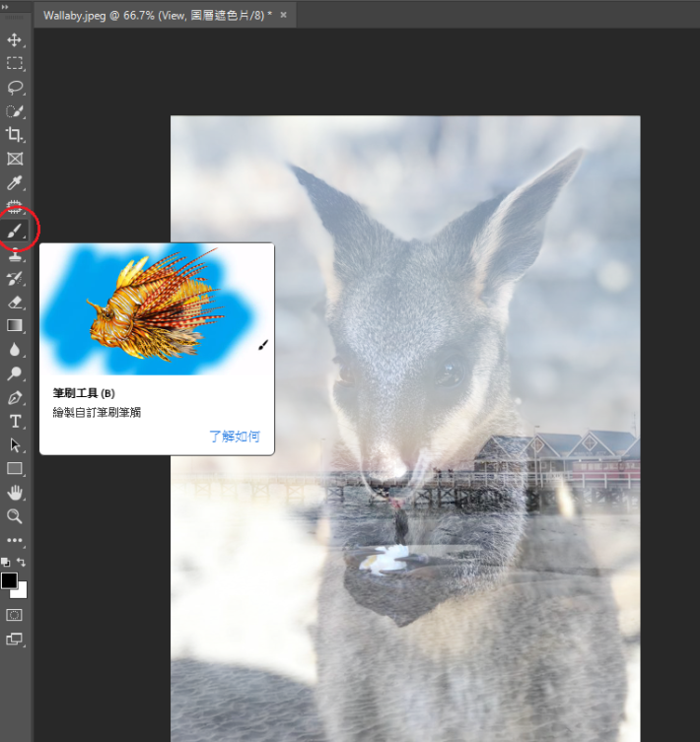
Task: Click the lionfish preview in Brush tooltip
Action: pyautogui.click(x=157, y=308)
